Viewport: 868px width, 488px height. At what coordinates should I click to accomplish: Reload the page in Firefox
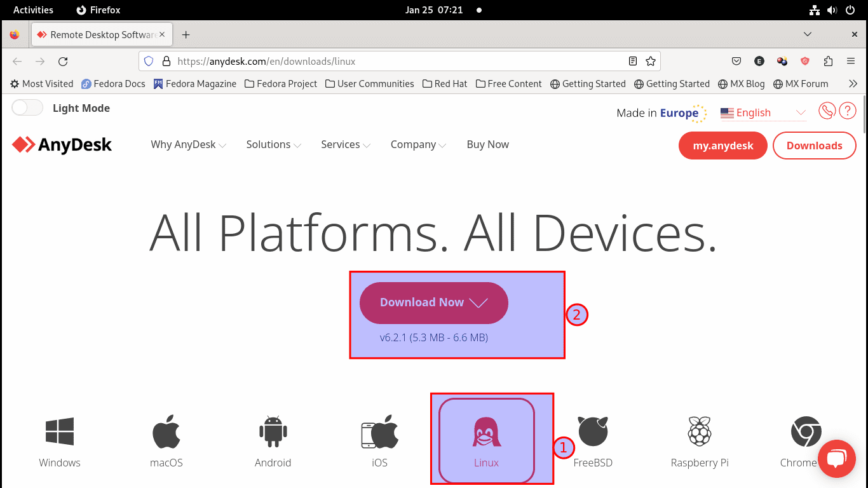(63, 62)
